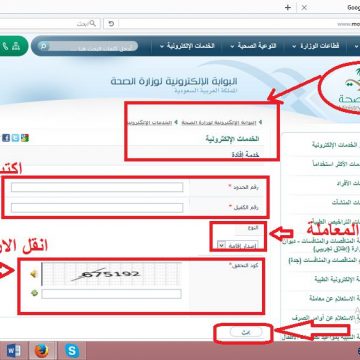Viewport: 360px width, 360px height.
Task: Open a new browser tab with plus
Action: [288, 7]
